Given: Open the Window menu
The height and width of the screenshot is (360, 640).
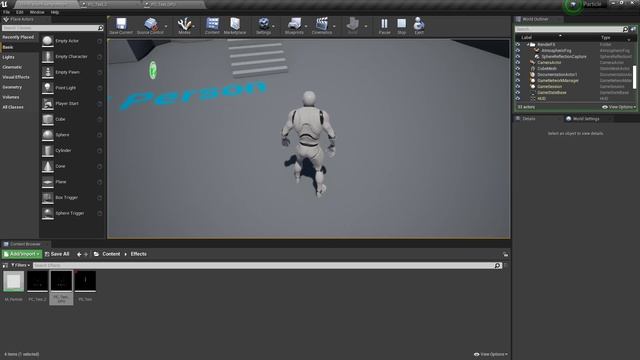Looking at the screenshot, I should 37,12.
